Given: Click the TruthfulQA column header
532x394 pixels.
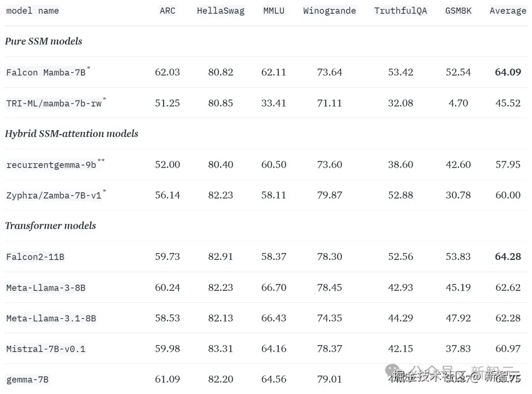Looking at the screenshot, I should 400,11.
